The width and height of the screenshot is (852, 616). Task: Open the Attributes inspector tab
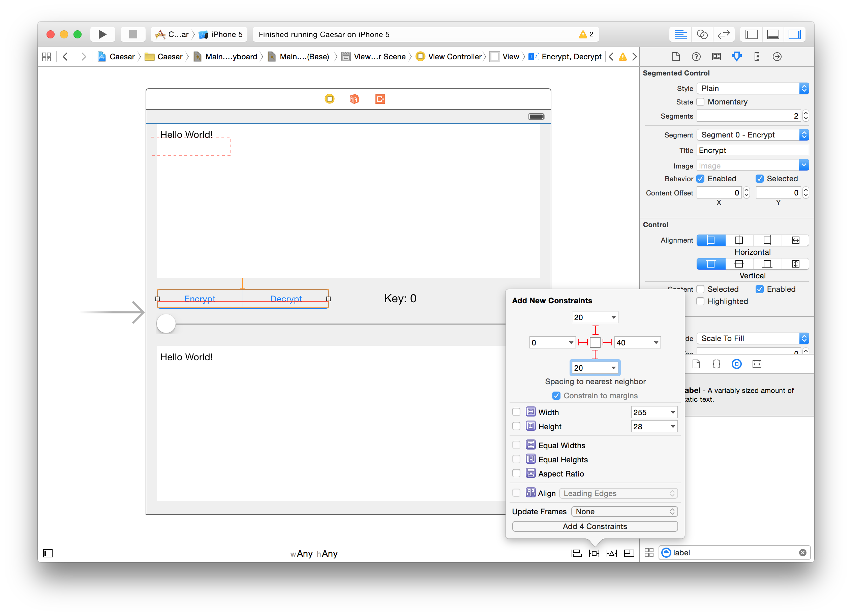click(737, 57)
